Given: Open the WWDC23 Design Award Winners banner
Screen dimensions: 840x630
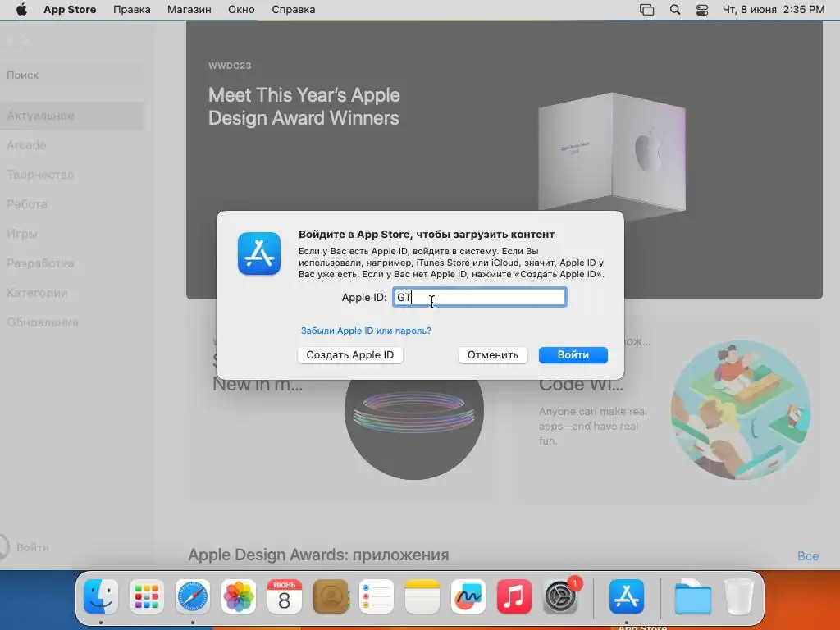Looking at the screenshot, I should 504,160.
